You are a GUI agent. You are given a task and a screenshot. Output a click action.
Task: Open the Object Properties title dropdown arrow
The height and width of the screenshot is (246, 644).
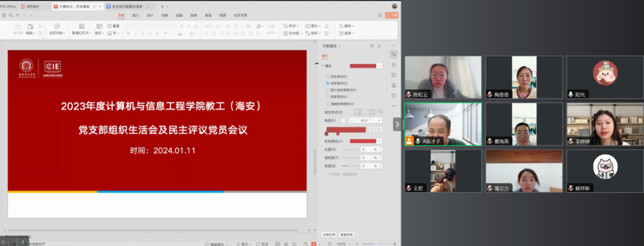pyautogui.click(x=340, y=46)
